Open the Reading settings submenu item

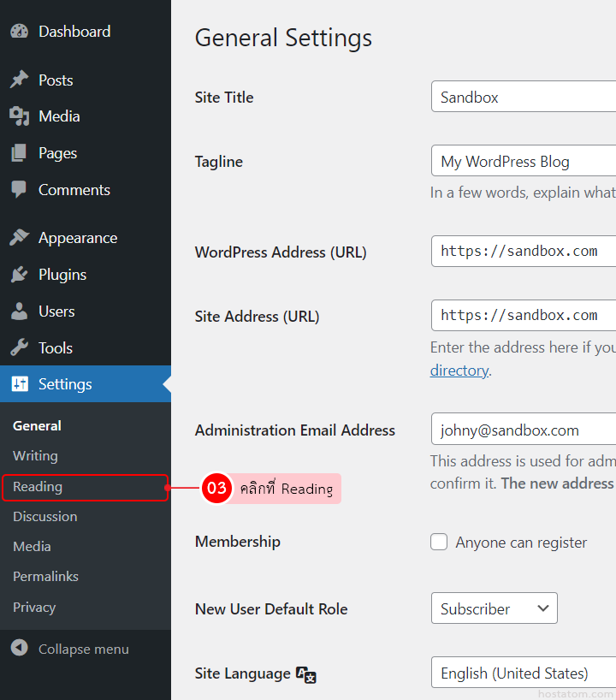[x=38, y=487]
